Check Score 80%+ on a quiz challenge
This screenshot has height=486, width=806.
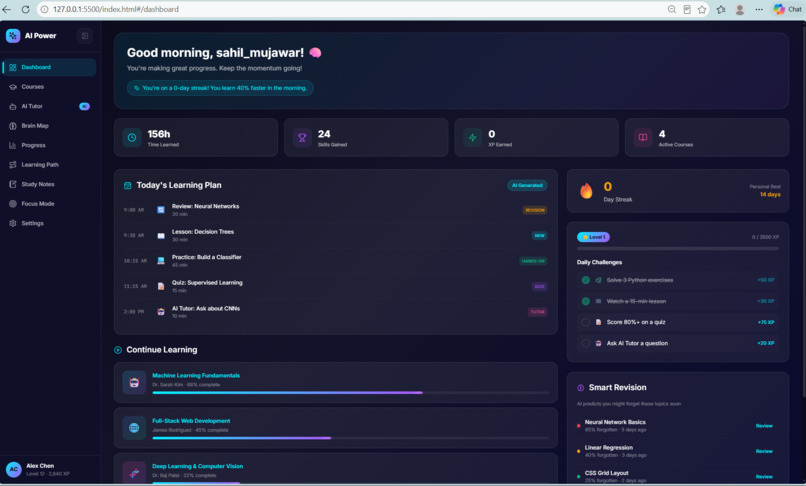tap(585, 322)
